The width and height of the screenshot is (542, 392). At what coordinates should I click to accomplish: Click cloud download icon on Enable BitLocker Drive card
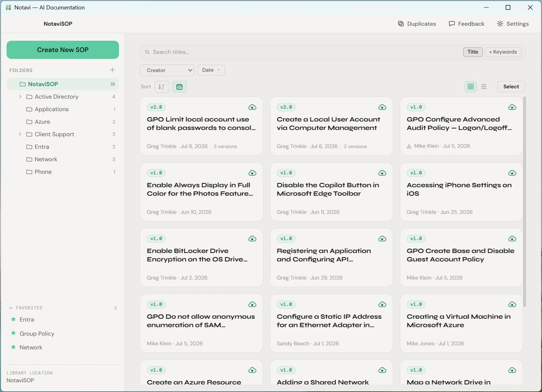(252, 239)
